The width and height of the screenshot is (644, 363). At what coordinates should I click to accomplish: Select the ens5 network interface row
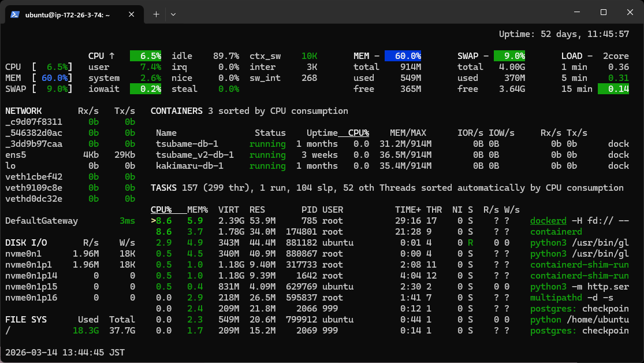pos(17,155)
